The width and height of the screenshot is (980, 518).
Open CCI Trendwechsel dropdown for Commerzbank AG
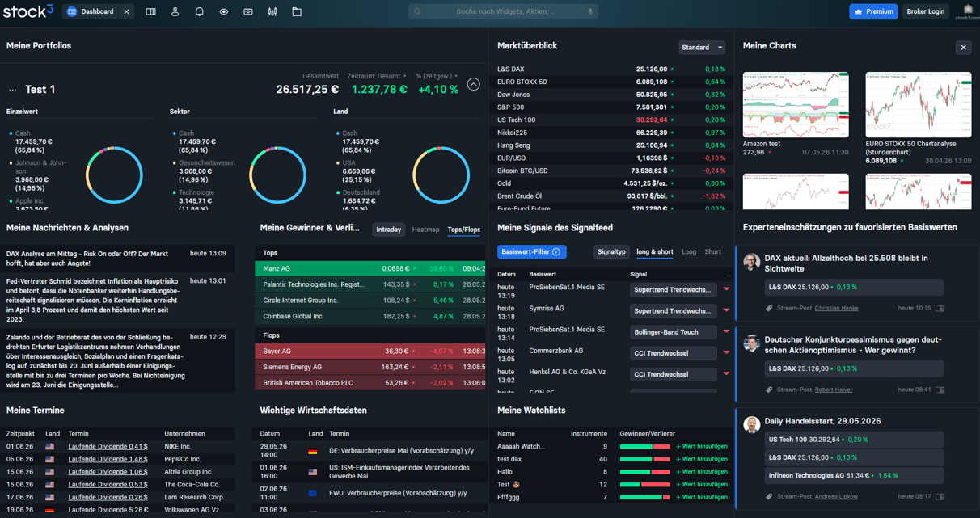674,353
